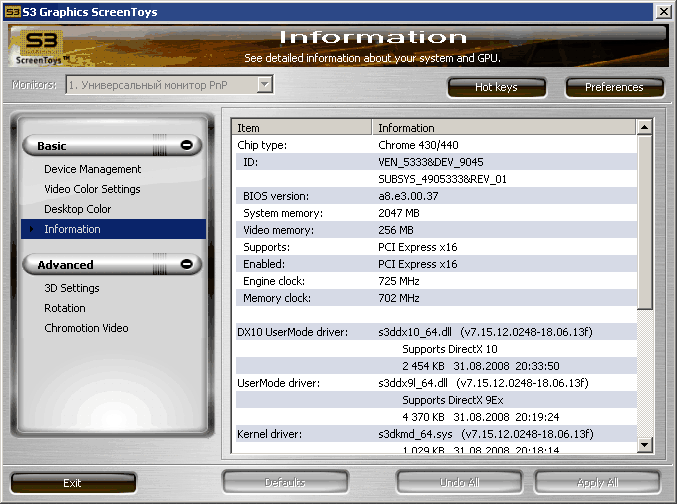Viewport: 677px width, 504px height.
Task: Open the Monitors dropdown list
Action: point(265,84)
